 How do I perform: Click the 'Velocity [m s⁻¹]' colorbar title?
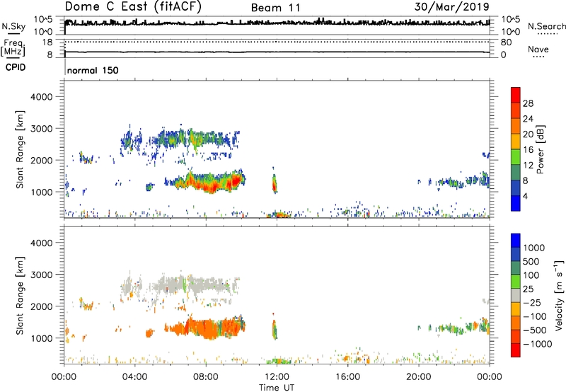(559, 295)
